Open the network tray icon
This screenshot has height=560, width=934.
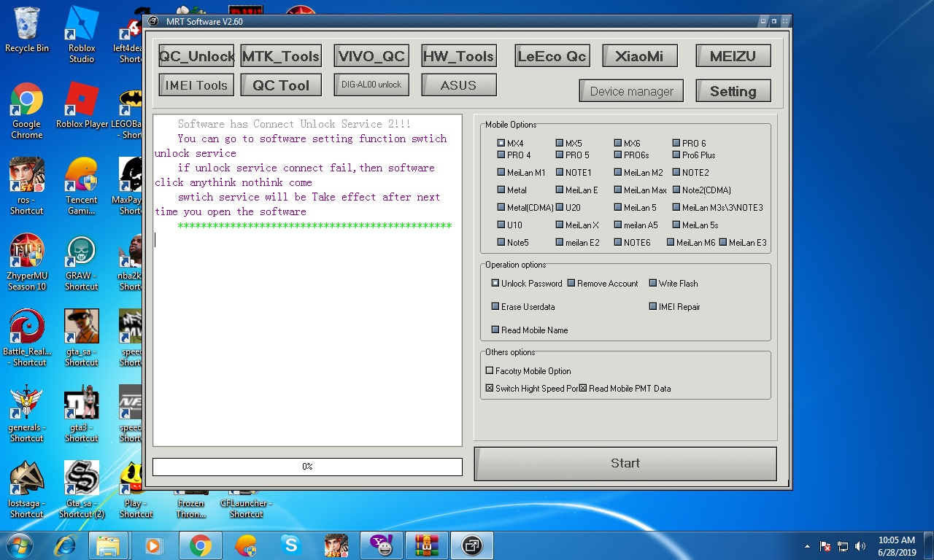[843, 546]
